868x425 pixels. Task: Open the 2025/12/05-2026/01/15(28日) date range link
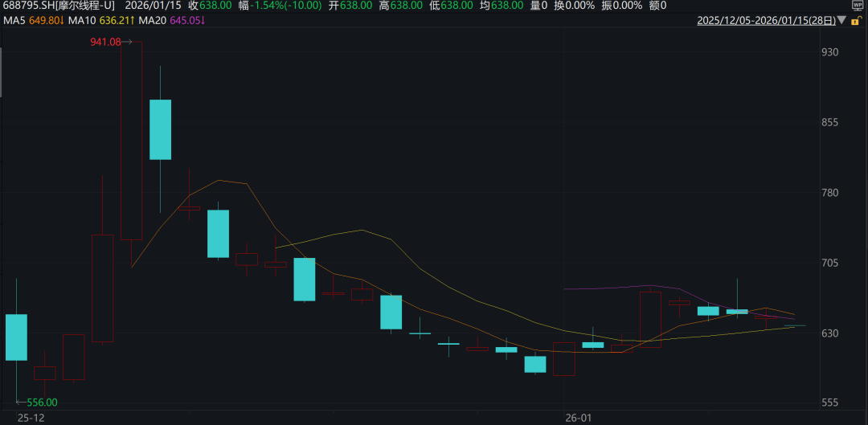pyautogui.click(x=767, y=20)
